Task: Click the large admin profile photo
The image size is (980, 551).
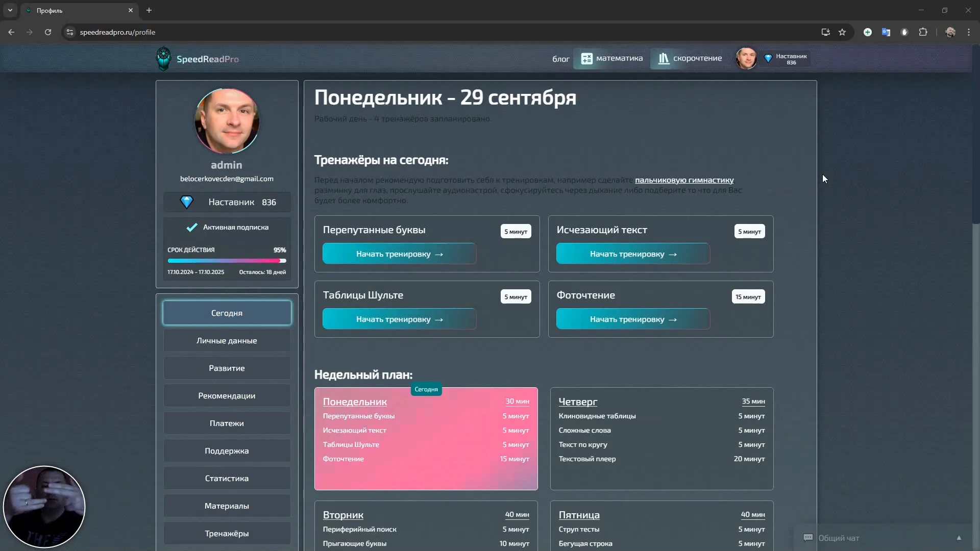Action: pos(227,121)
